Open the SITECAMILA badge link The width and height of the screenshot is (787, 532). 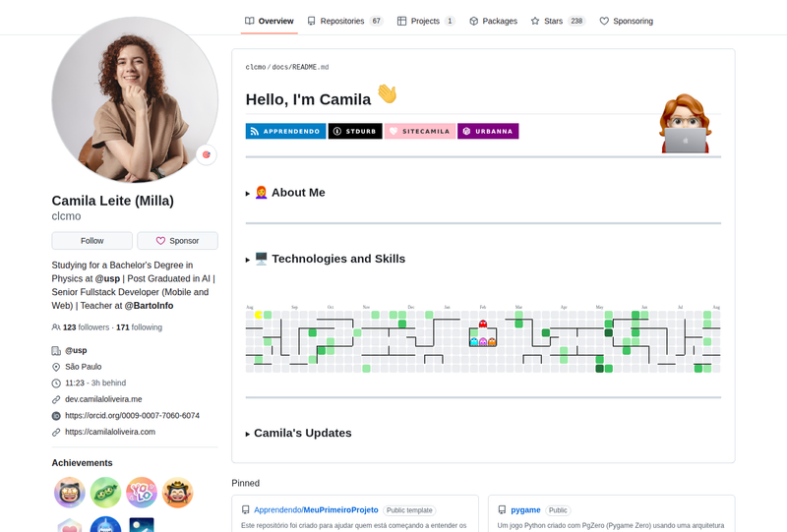pos(420,131)
